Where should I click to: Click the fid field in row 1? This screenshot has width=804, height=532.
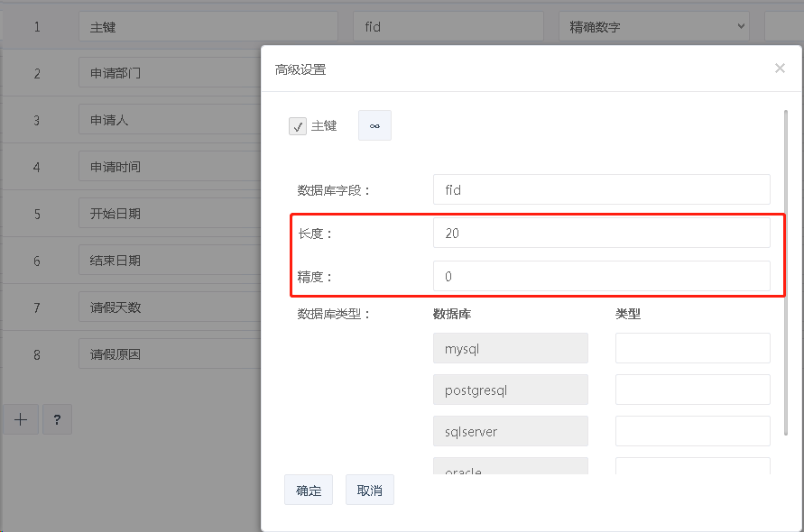[x=448, y=27]
